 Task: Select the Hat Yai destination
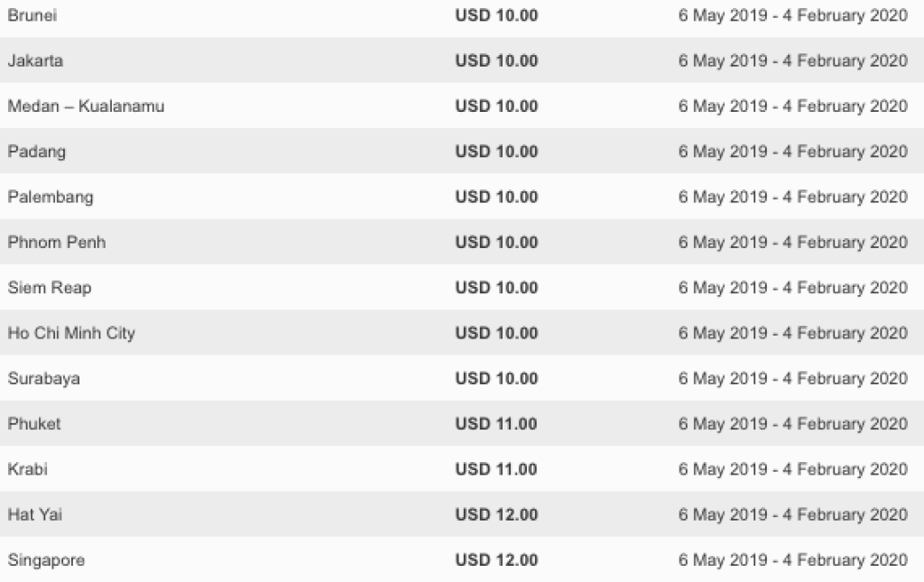(35, 514)
